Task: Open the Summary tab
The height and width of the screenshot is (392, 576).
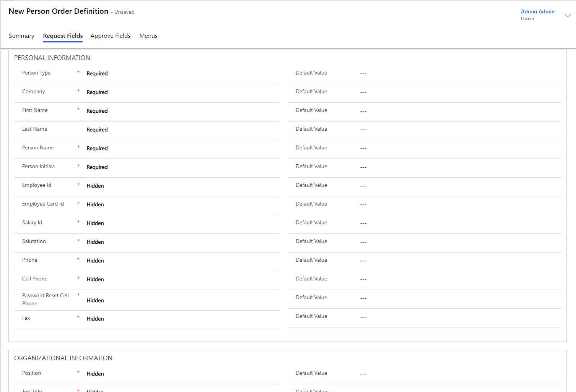Action: pos(21,36)
